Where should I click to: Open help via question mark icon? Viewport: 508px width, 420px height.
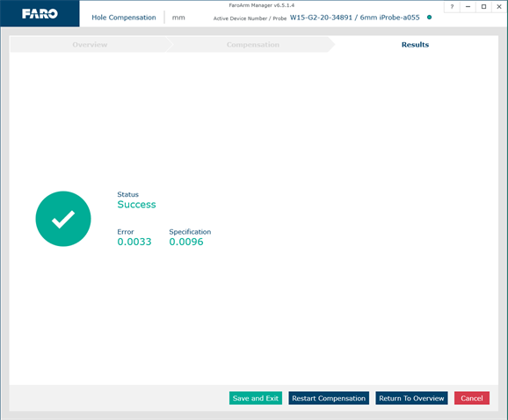coord(452,6)
